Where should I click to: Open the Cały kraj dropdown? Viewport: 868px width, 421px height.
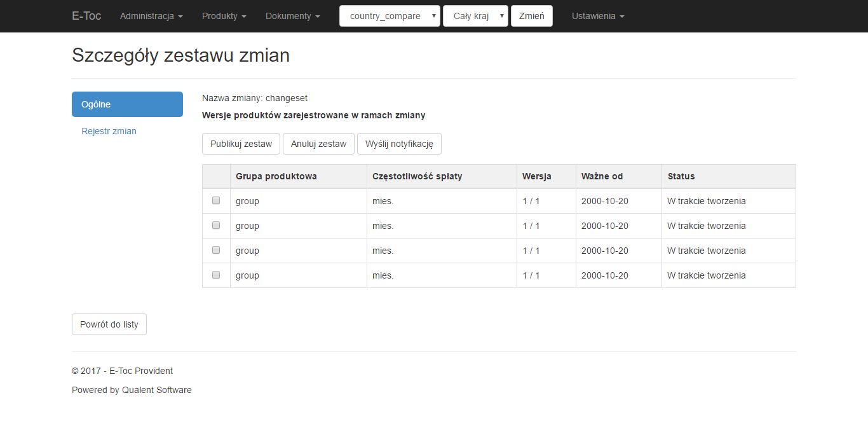(x=475, y=16)
